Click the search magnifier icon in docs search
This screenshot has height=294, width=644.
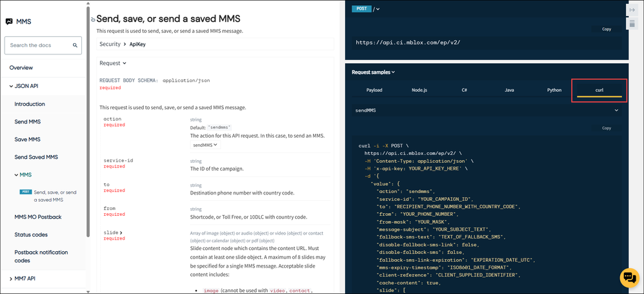coord(75,45)
